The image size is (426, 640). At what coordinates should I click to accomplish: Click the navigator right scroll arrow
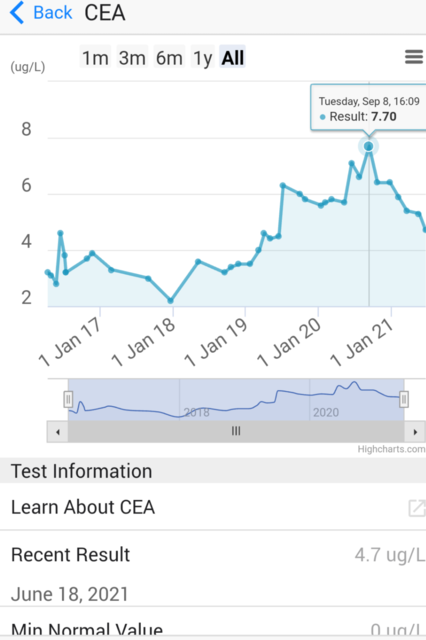pos(415,432)
